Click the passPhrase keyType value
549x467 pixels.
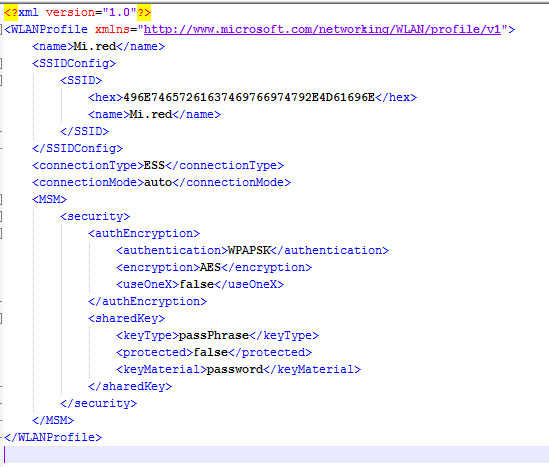[x=214, y=335]
